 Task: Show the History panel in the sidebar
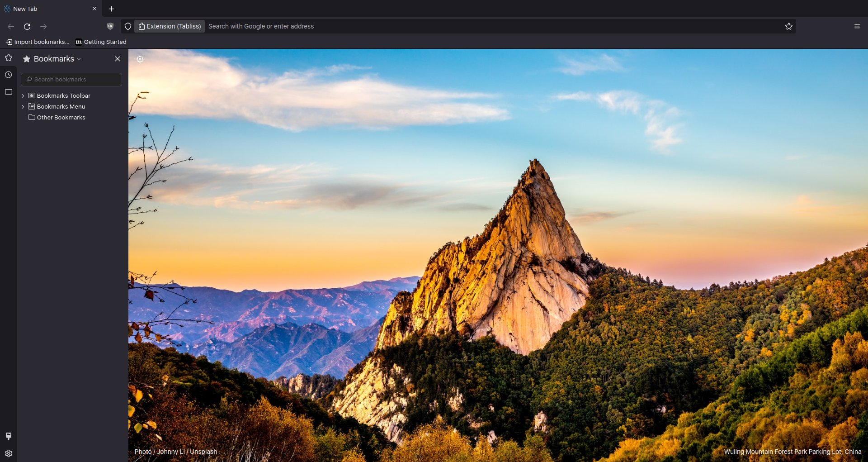click(x=8, y=75)
